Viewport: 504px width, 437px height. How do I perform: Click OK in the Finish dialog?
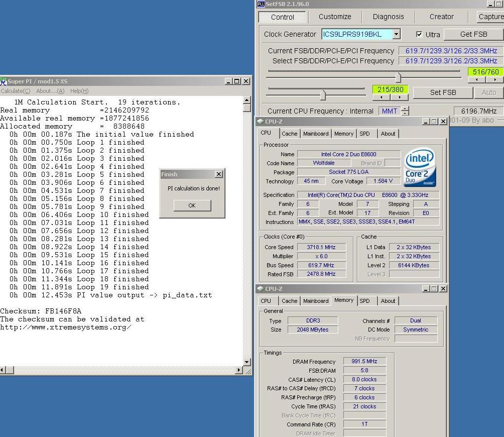(192, 205)
